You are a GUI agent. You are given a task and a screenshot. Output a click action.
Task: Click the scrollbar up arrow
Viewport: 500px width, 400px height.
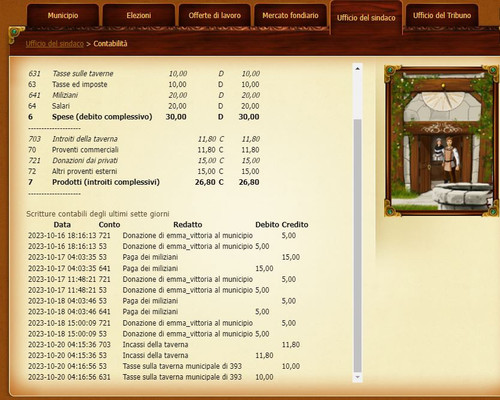[x=357, y=69]
